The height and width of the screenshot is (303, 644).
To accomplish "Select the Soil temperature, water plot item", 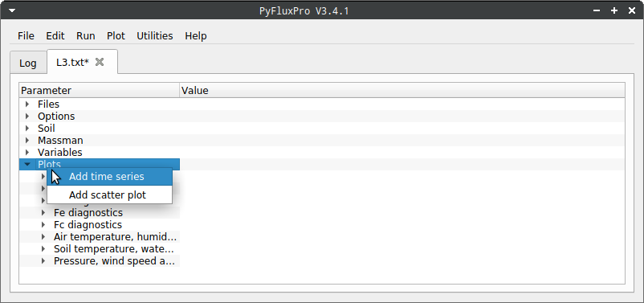I will point(114,249).
